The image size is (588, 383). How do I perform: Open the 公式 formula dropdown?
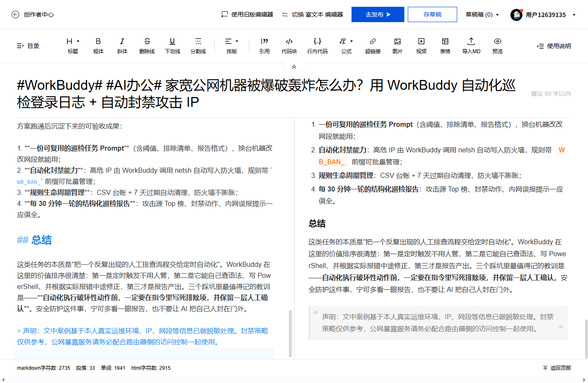(346, 46)
